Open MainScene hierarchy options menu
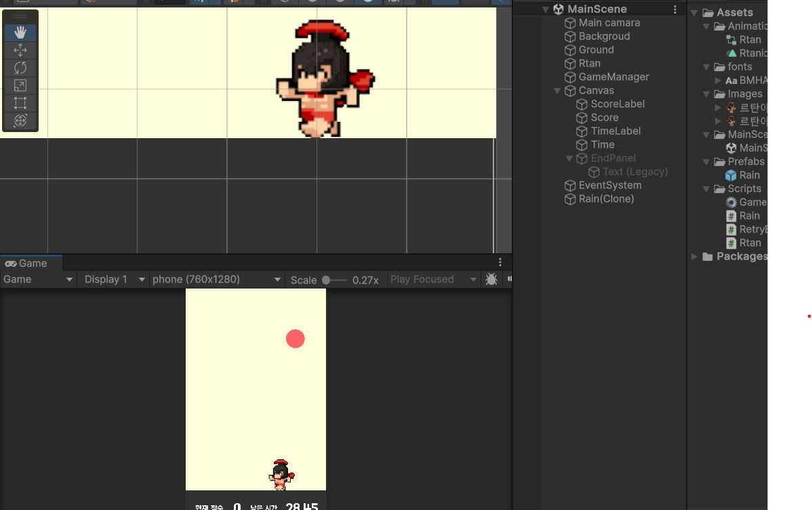The width and height of the screenshot is (812, 510). pos(675,9)
